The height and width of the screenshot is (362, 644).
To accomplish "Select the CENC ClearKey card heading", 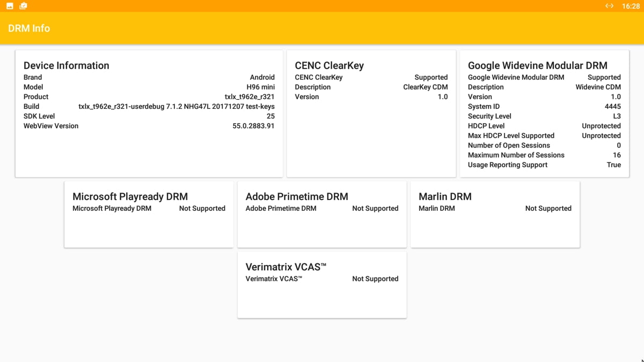I will click(x=329, y=65).
